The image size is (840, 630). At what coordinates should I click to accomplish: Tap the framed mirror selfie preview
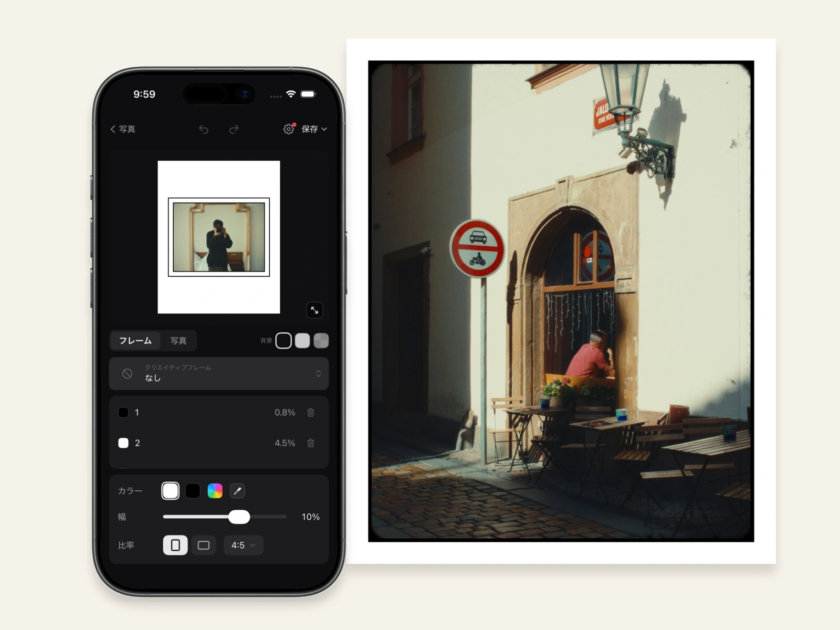coord(219,237)
